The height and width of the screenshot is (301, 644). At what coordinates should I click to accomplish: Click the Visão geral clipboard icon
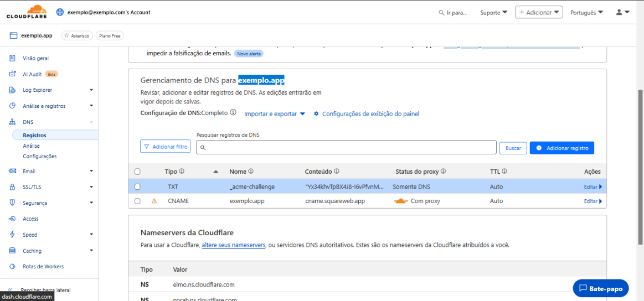point(12,58)
